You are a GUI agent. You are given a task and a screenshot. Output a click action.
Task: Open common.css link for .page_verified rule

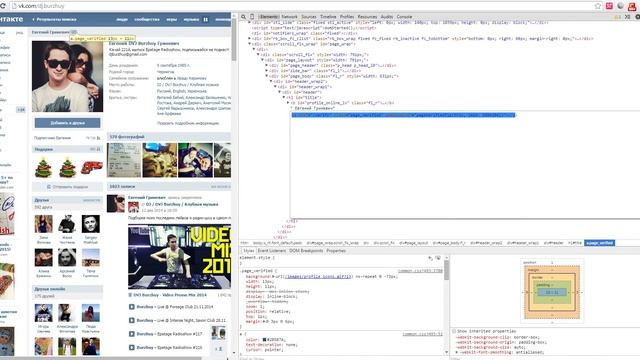tap(420, 271)
